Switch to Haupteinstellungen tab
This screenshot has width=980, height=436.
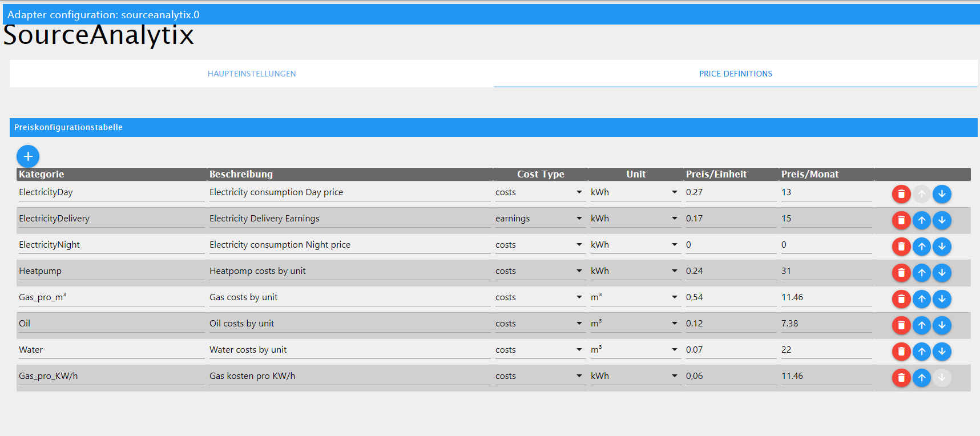coord(252,74)
